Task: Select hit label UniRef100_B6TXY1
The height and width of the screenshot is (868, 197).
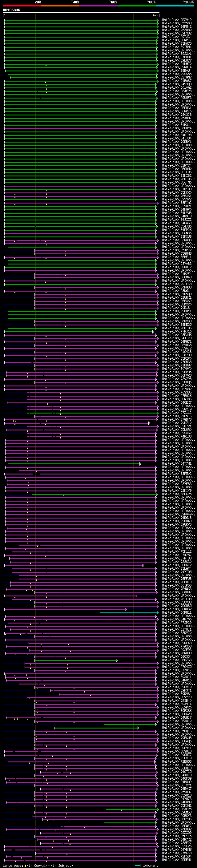Action: (x=177, y=785)
